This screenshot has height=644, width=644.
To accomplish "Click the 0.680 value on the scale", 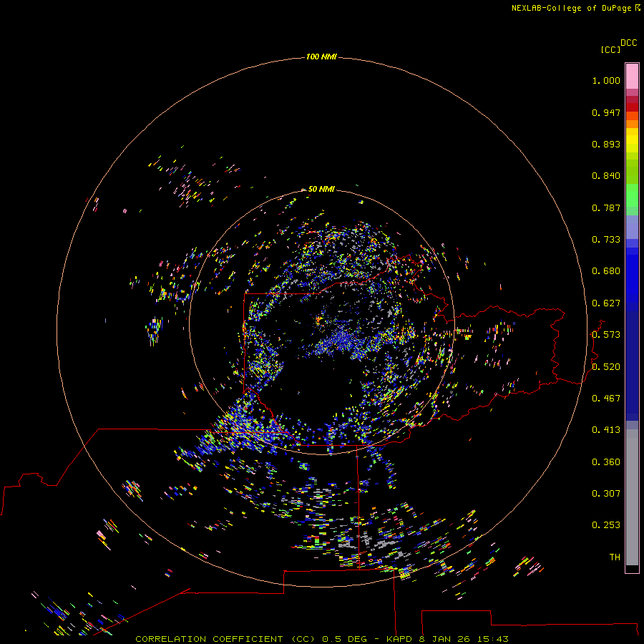I will (x=606, y=271).
